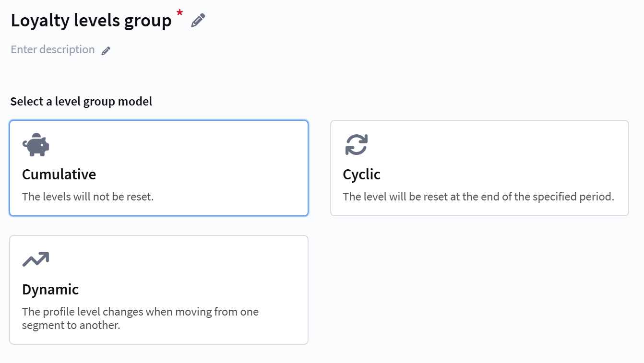The image size is (644, 363).
Task: Click the Dynamic segment change description text
Action: pos(141,318)
